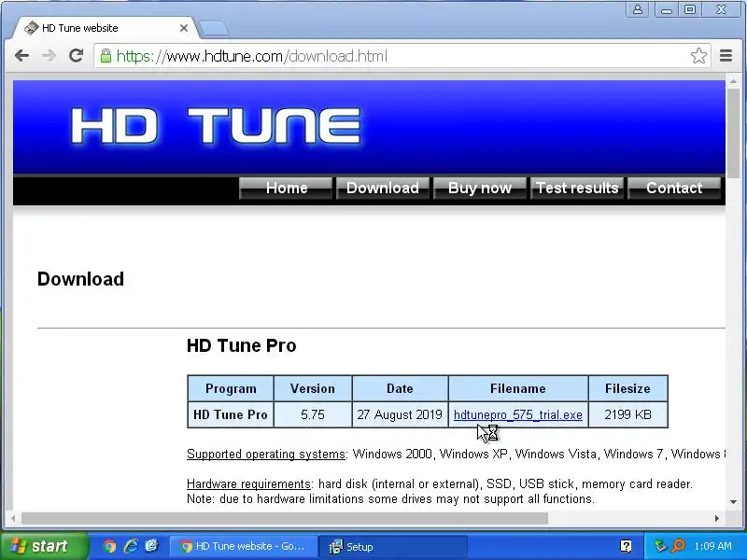Click the Filesize column header
Viewport: 747px width, 560px height.
tap(627, 388)
